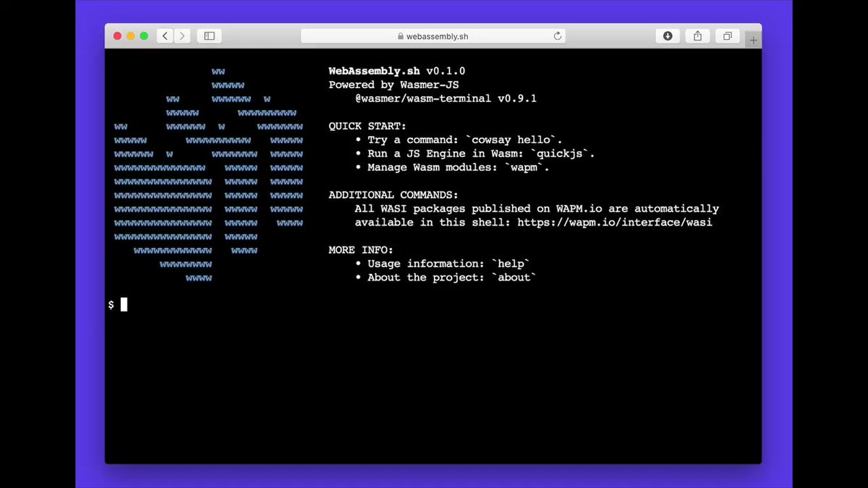
Task: Open the https://wapm.io/interface/wasi link
Action: point(615,222)
